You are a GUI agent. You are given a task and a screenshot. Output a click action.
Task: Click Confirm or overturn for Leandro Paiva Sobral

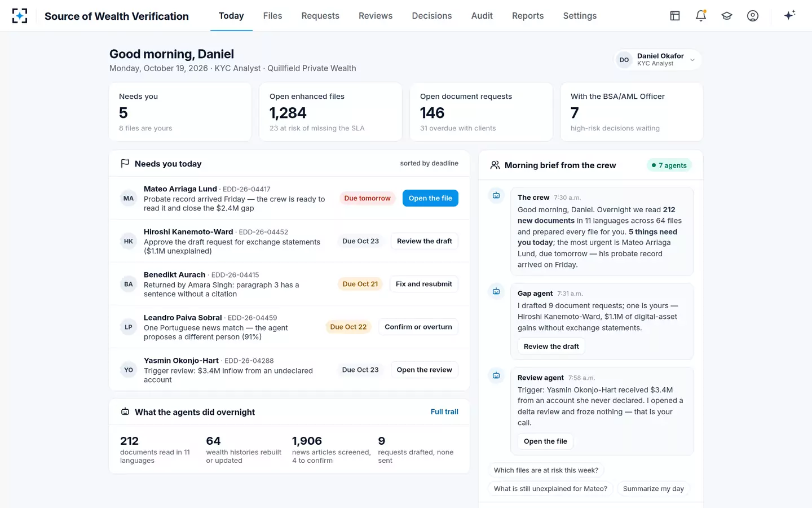[418, 327]
